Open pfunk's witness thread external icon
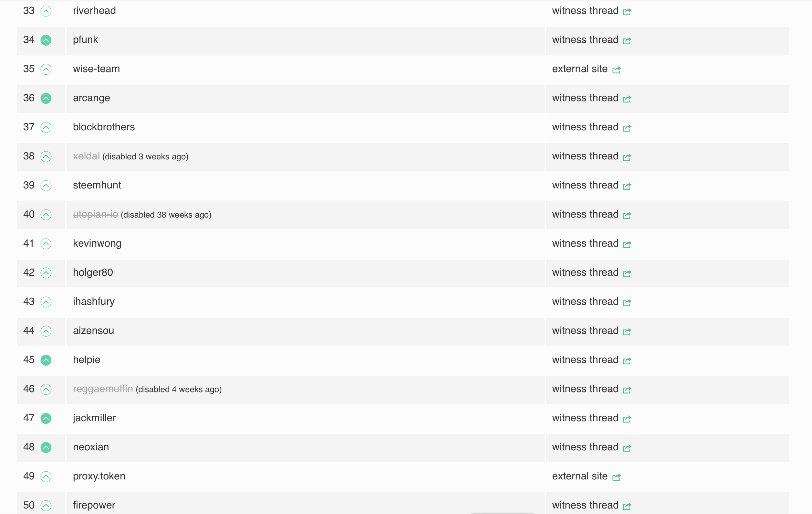Viewport: 812px width, 514px height. [x=627, y=41]
